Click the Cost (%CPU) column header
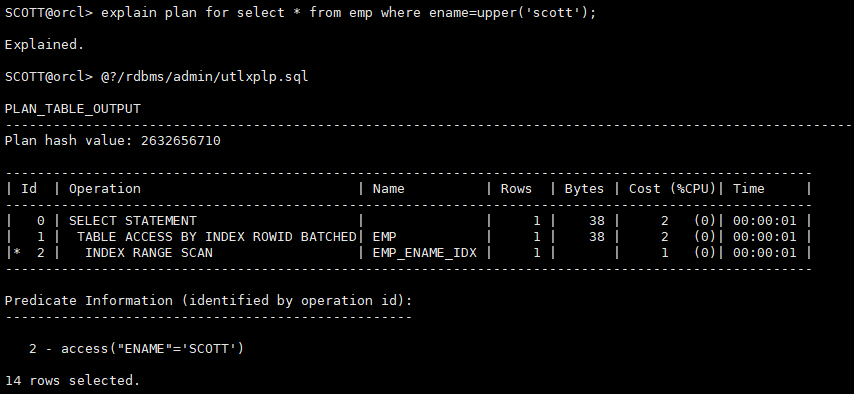The image size is (854, 394). point(672,189)
